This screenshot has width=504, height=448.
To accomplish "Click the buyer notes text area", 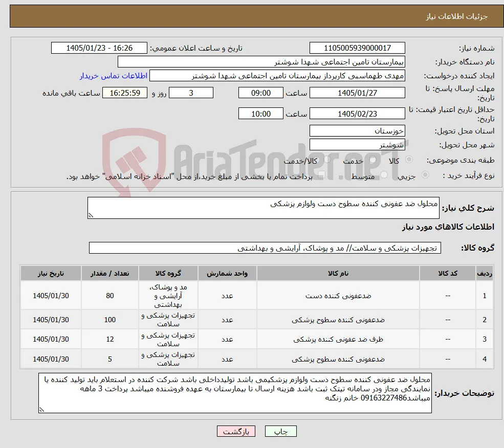I will click(235, 393).
